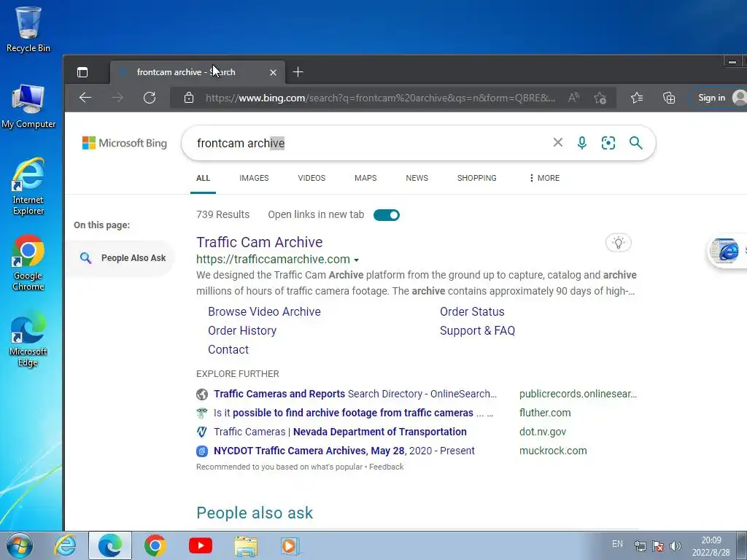
Task: Open the Traffic Cam Archive result
Action: (260, 242)
